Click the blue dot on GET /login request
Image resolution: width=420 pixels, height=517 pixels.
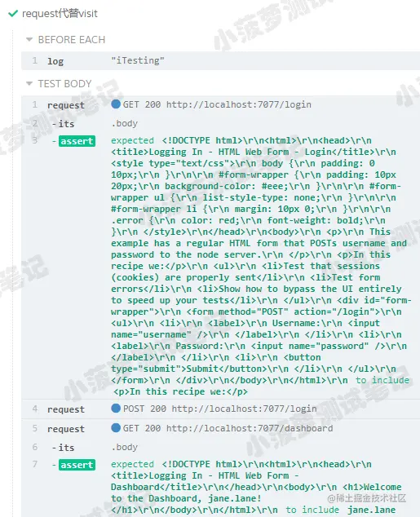coord(116,104)
